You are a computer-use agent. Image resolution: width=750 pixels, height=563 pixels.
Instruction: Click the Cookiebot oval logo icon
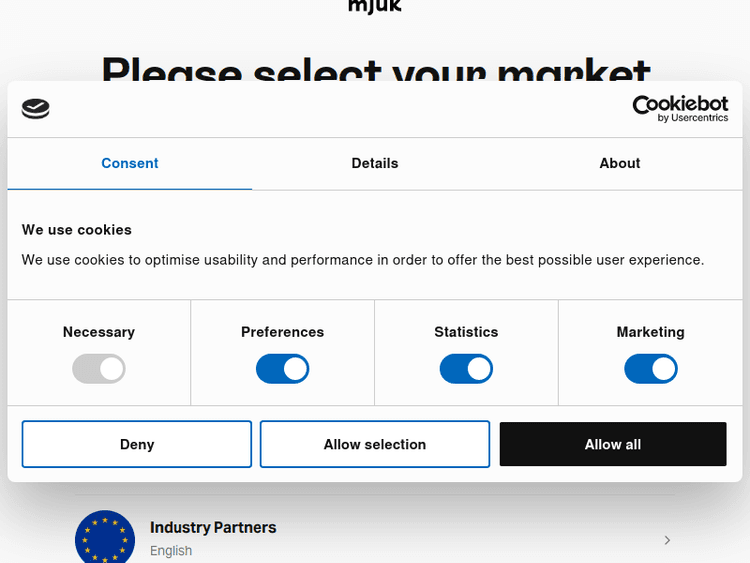pyautogui.click(x=35, y=109)
